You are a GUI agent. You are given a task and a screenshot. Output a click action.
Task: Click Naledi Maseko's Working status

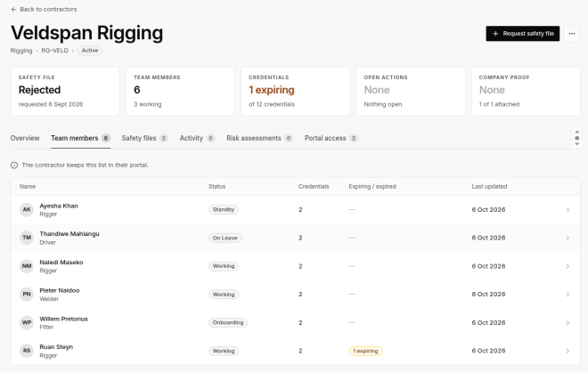pyautogui.click(x=224, y=266)
